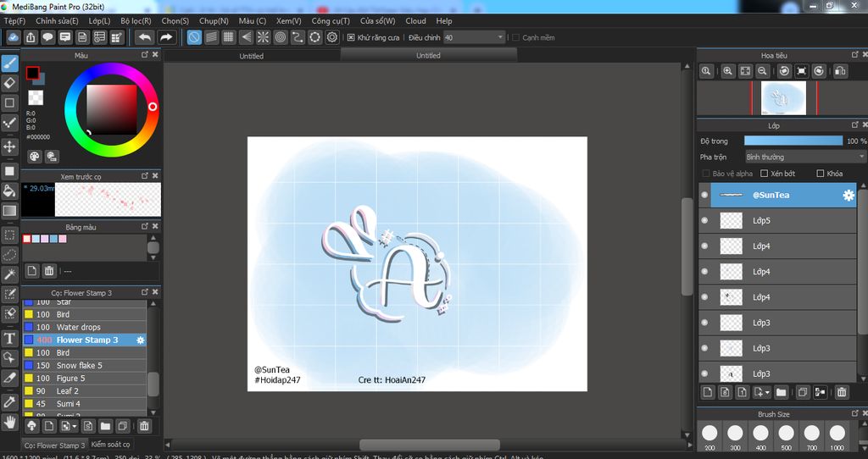Screen dimensions: 868x459
Task: Select the Leaf 2 brush
Action: click(x=84, y=391)
